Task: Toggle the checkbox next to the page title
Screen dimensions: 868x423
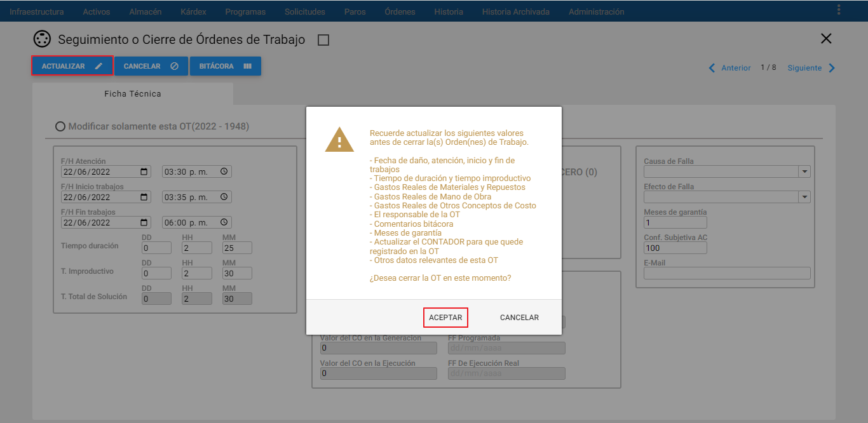Action: coord(323,40)
